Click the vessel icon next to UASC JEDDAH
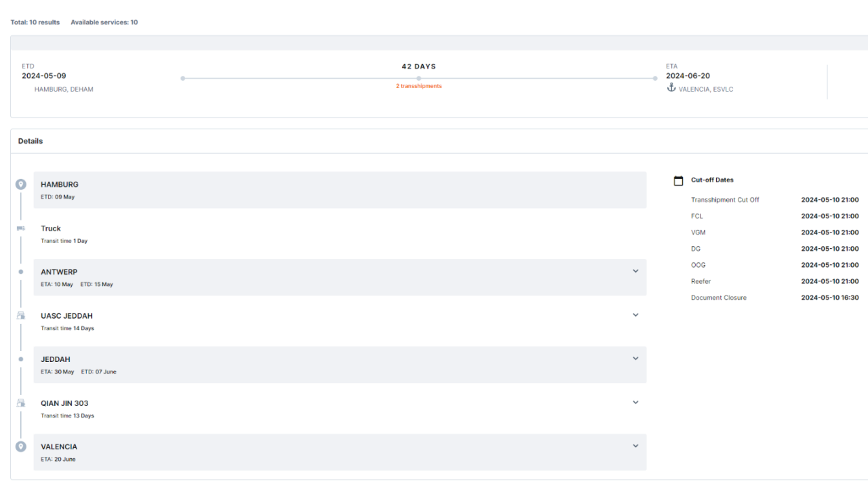The width and height of the screenshot is (868, 486). [x=20, y=315]
